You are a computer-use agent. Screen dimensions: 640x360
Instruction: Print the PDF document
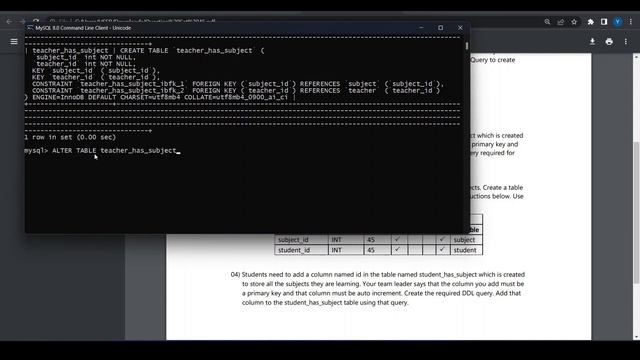pyautogui.click(x=609, y=42)
